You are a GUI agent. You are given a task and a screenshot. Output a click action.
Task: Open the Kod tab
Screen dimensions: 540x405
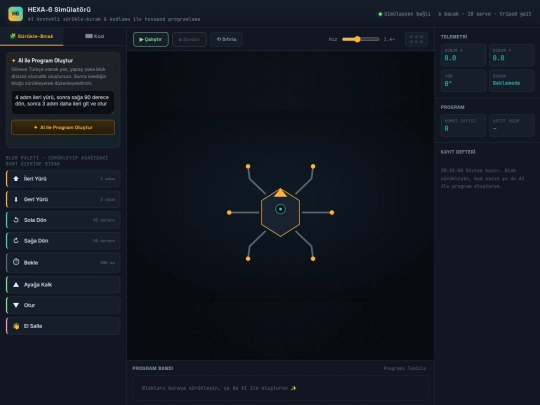(95, 36)
